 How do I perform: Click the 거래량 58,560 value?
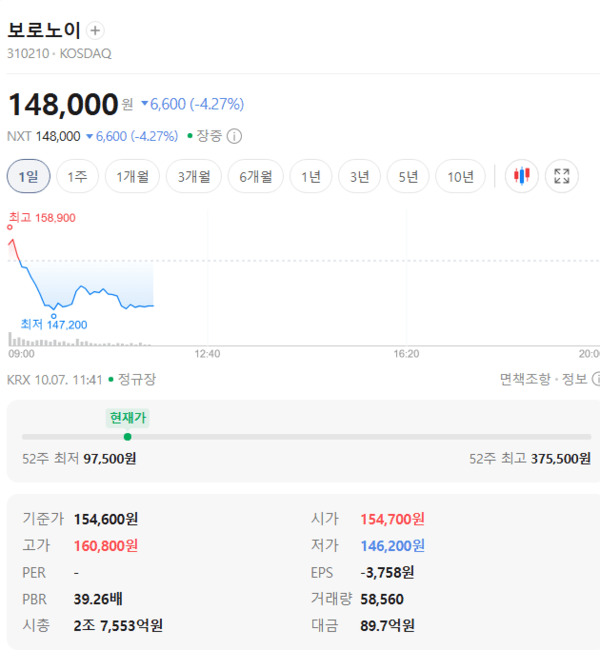point(382,599)
